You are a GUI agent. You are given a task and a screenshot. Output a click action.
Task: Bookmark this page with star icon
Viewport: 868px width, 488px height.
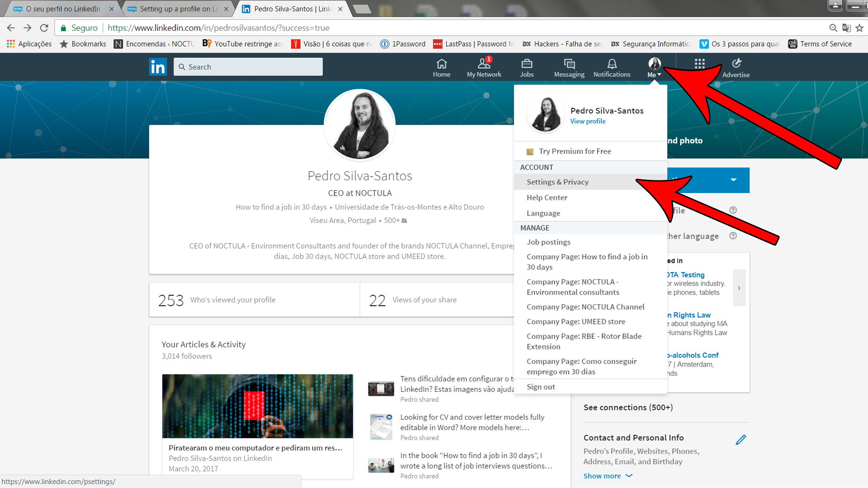[x=859, y=28]
